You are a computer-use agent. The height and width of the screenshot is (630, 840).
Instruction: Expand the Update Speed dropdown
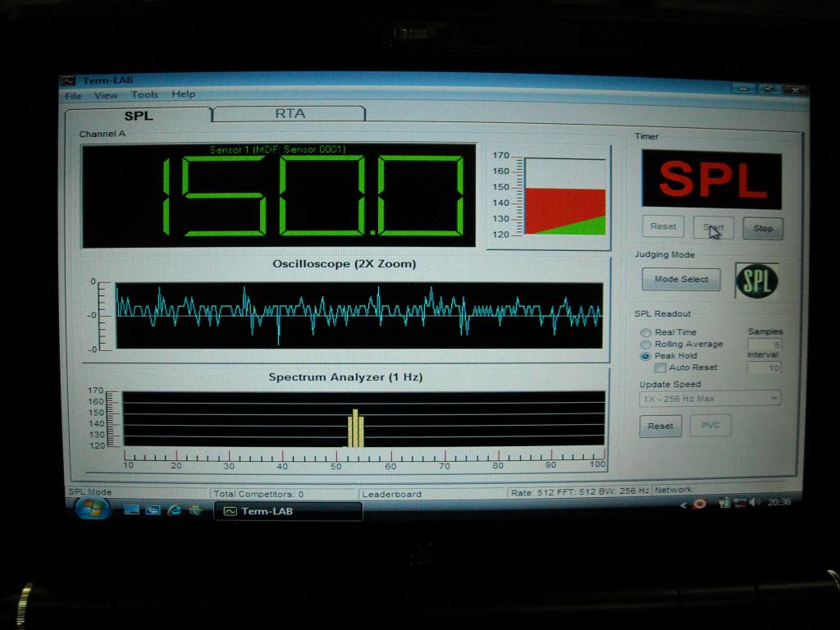710,399
